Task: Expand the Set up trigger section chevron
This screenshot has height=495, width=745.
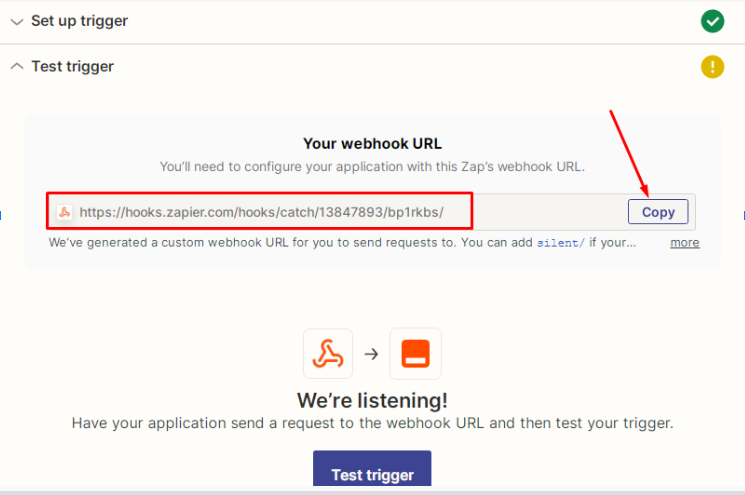Action: tap(17, 22)
